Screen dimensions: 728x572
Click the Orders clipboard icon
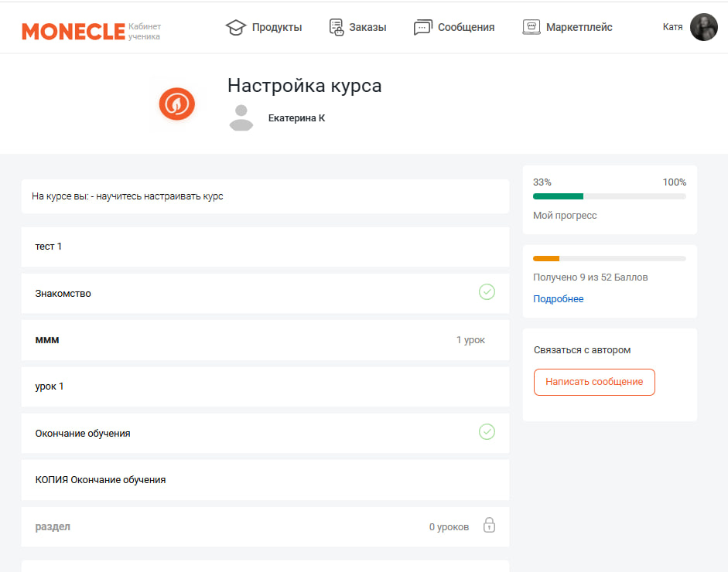[337, 28]
